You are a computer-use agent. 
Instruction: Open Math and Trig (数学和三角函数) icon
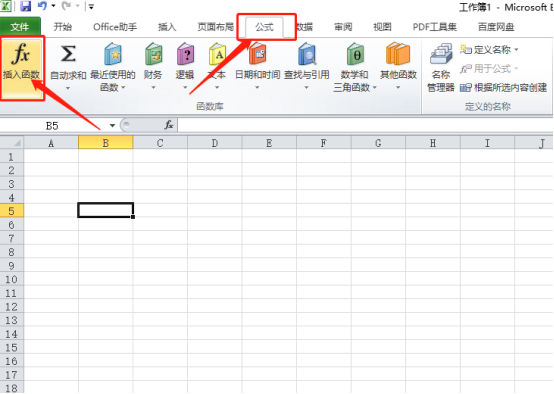pos(355,54)
